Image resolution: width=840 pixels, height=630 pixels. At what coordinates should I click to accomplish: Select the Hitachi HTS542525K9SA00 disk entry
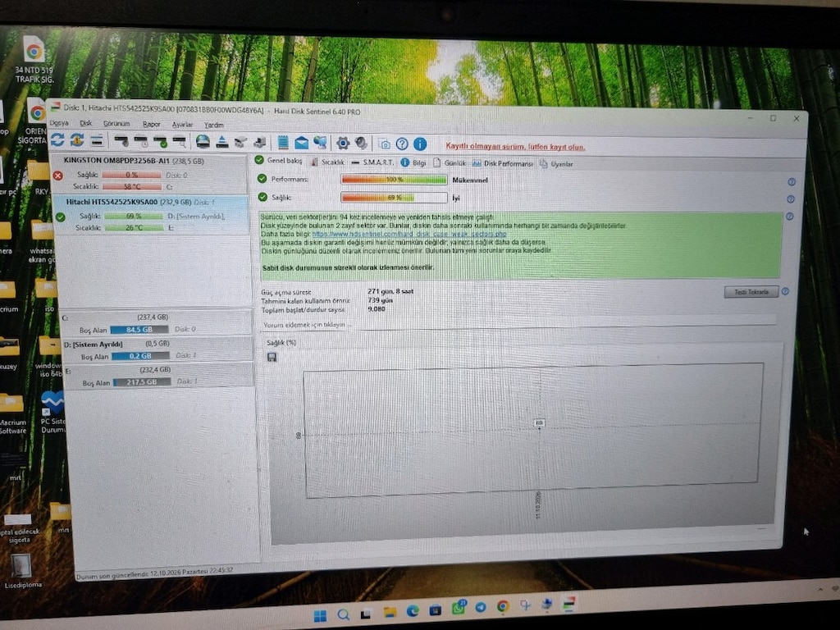pos(151,215)
